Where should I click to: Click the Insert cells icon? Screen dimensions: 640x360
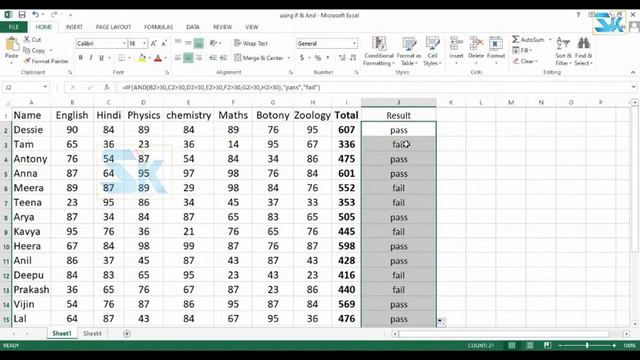tap(456, 44)
